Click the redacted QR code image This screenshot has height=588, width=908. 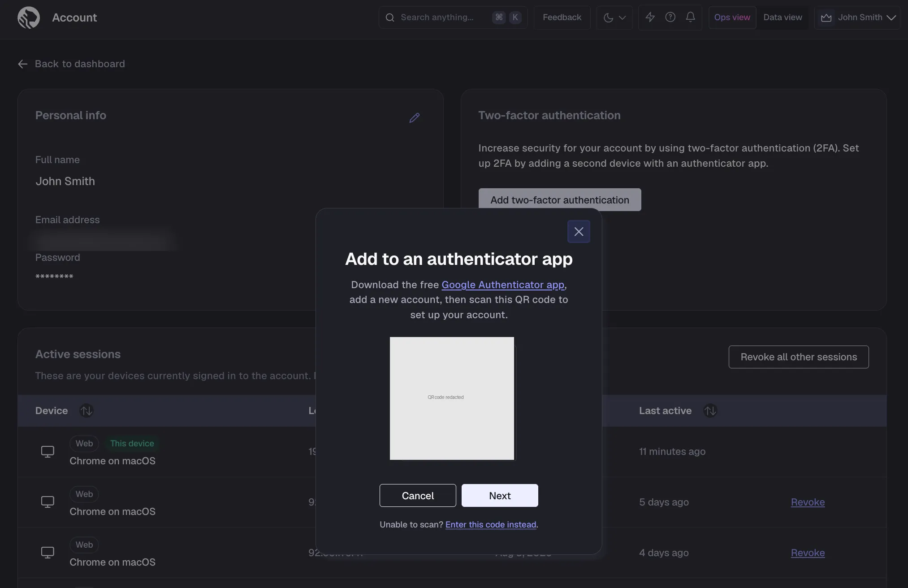(x=452, y=398)
